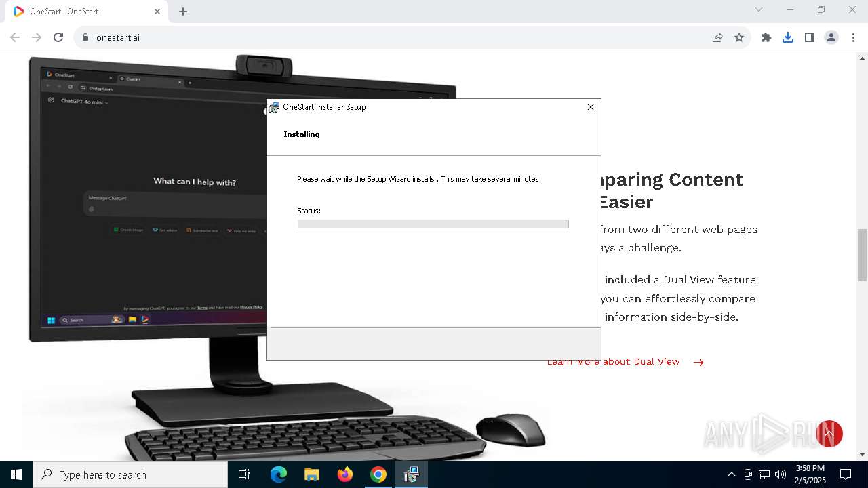868x488 pixels.
Task: Open the Chrome profile menu
Action: pyautogui.click(x=831, y=37)
